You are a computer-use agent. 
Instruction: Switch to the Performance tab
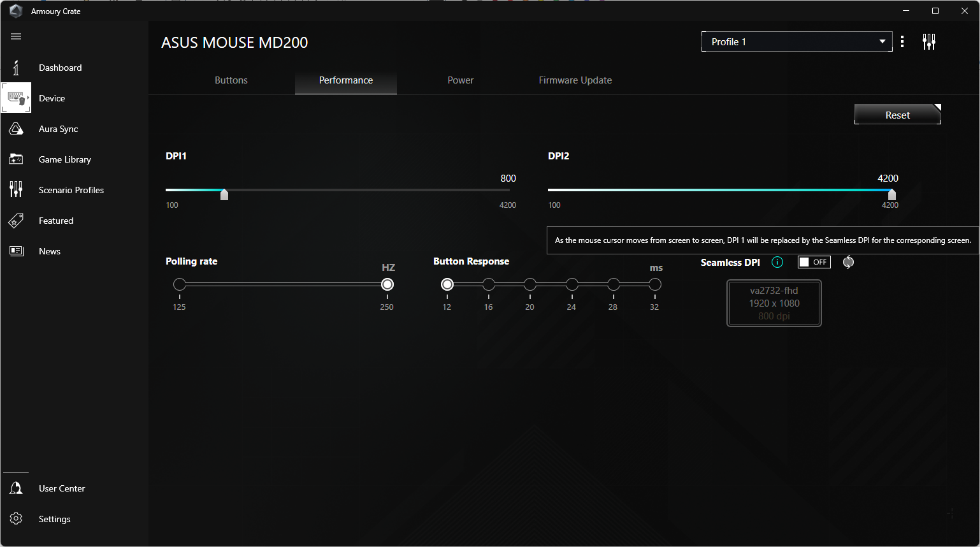(346, 80)
